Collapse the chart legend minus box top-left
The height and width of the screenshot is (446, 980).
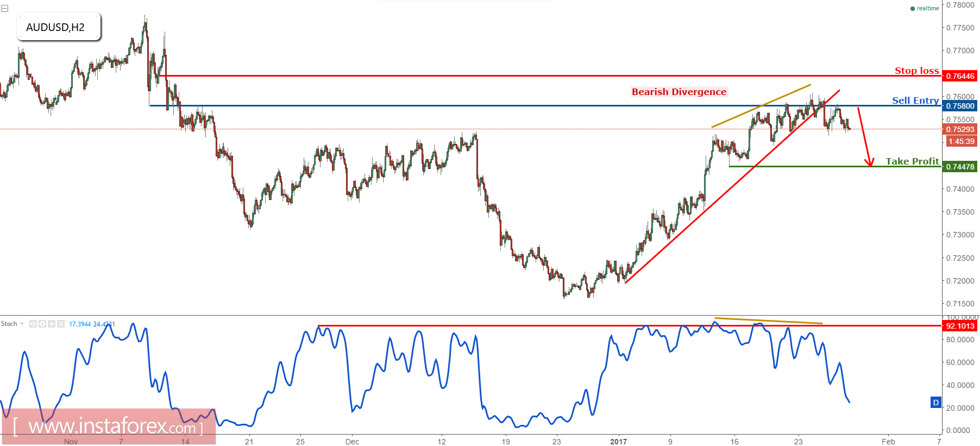pyautogui.click(x=4, y=9)
